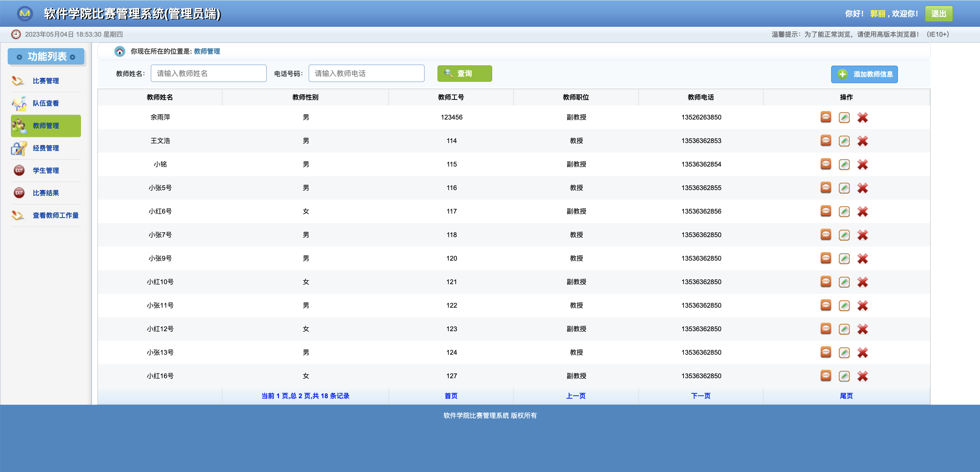Image resolution: width=980 pixels, height=472 pixels.
Task: Click phone number 13526263850
Action: 701,117
